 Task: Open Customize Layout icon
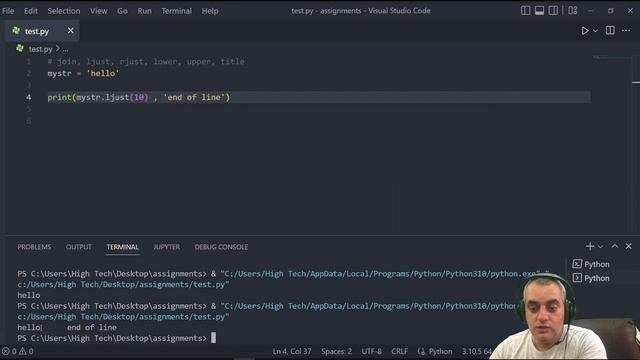(x=573, y=11)
